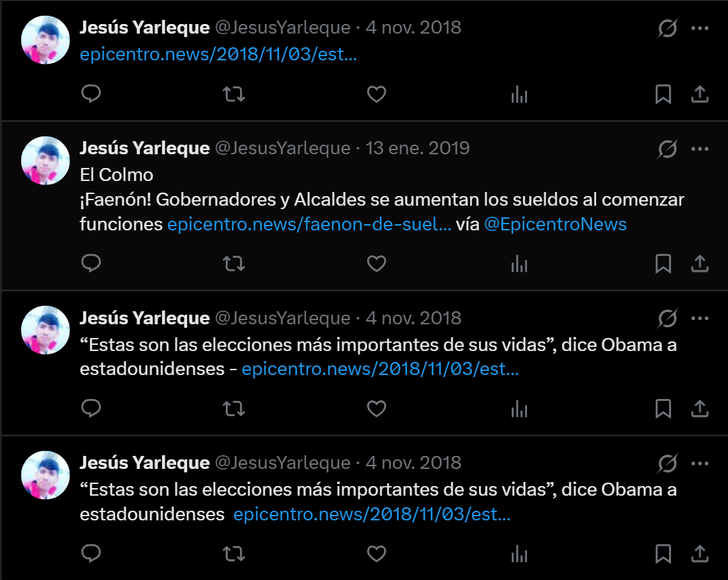Open more options on the top tweet
This screenshot has height=580, width=728.
point(700,27)
